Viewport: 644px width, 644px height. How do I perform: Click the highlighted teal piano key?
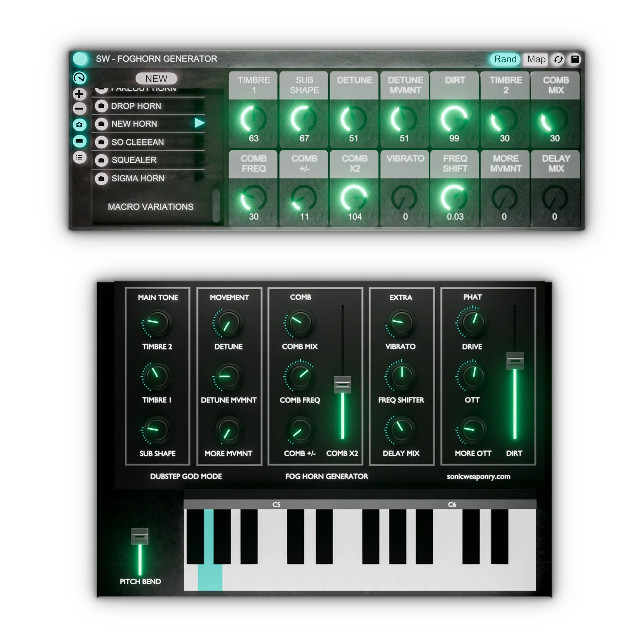coord(210,577)
